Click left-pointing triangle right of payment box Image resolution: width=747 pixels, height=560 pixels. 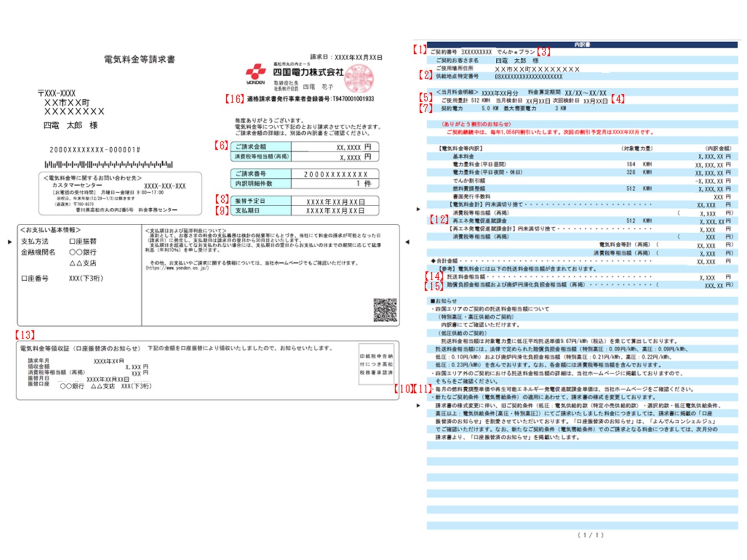tap(407, 242)
